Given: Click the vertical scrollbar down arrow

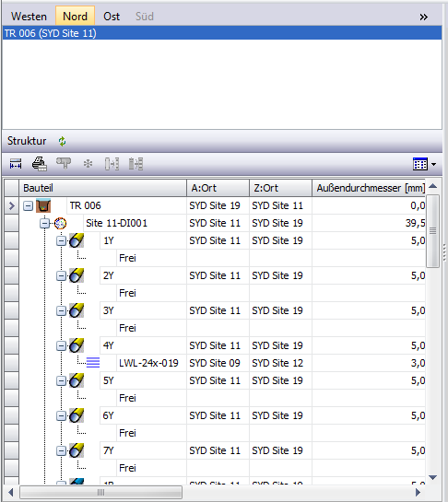Looking at the screenshot, I should (433, 477).
